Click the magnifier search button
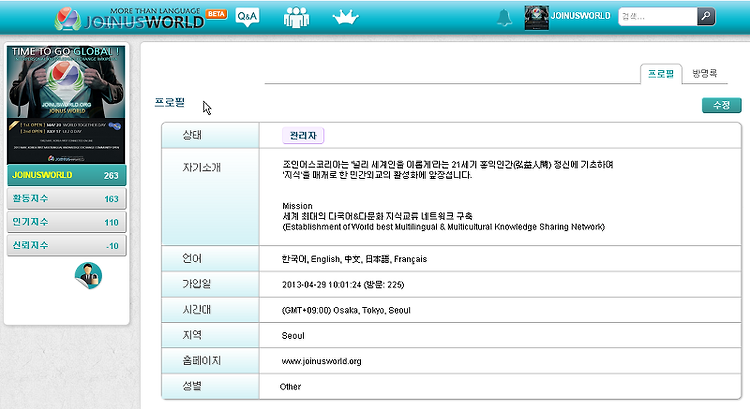Image resolution: width=750 pixels, height=409 pixels. 706,16
